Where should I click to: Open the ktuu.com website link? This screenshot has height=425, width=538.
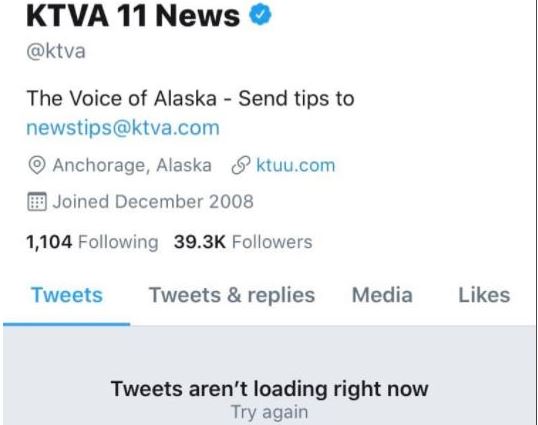[295, 165]
